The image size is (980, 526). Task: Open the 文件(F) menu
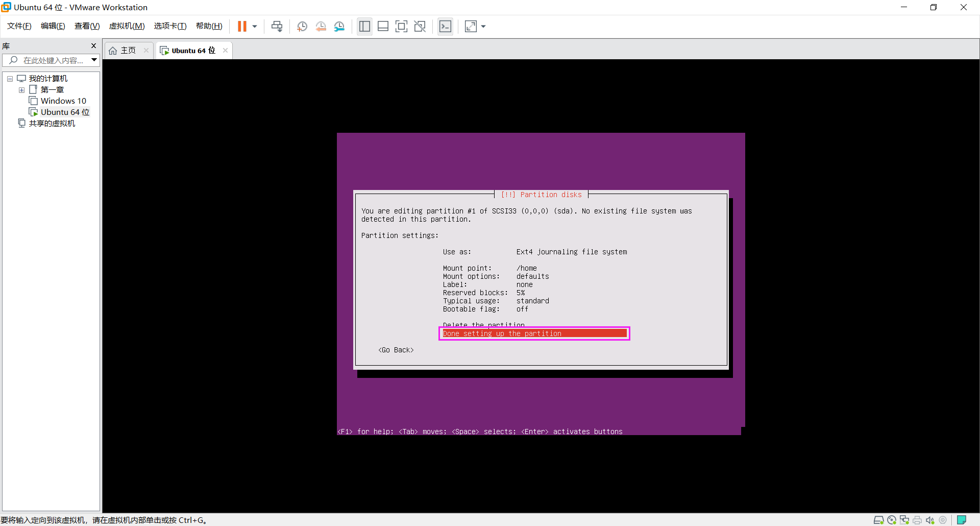click(x=19, y=26)
